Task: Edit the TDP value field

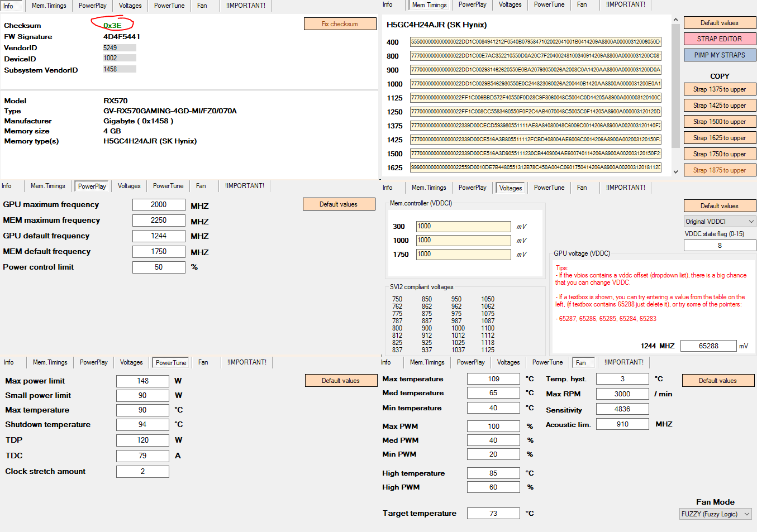Action: pyautogui.click(x=142, y=440)
